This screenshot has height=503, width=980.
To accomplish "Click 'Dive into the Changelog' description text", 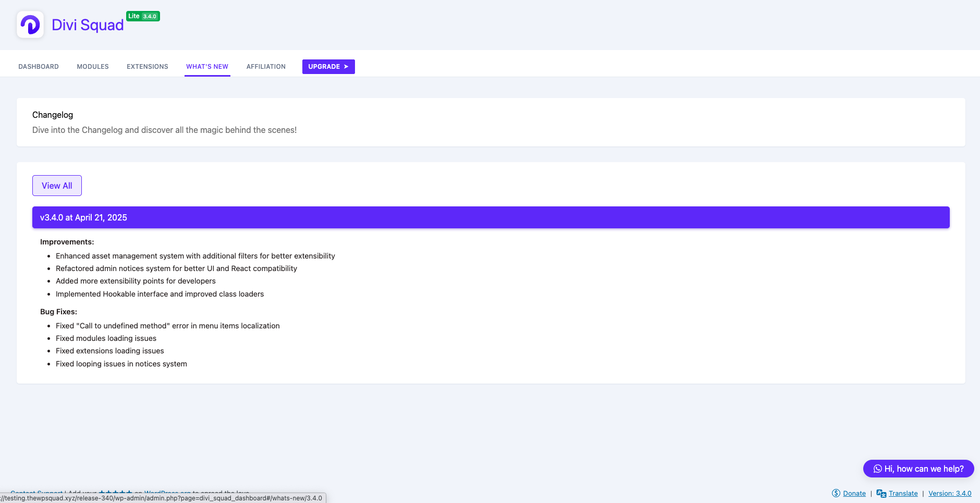I will tap(164, 130).
